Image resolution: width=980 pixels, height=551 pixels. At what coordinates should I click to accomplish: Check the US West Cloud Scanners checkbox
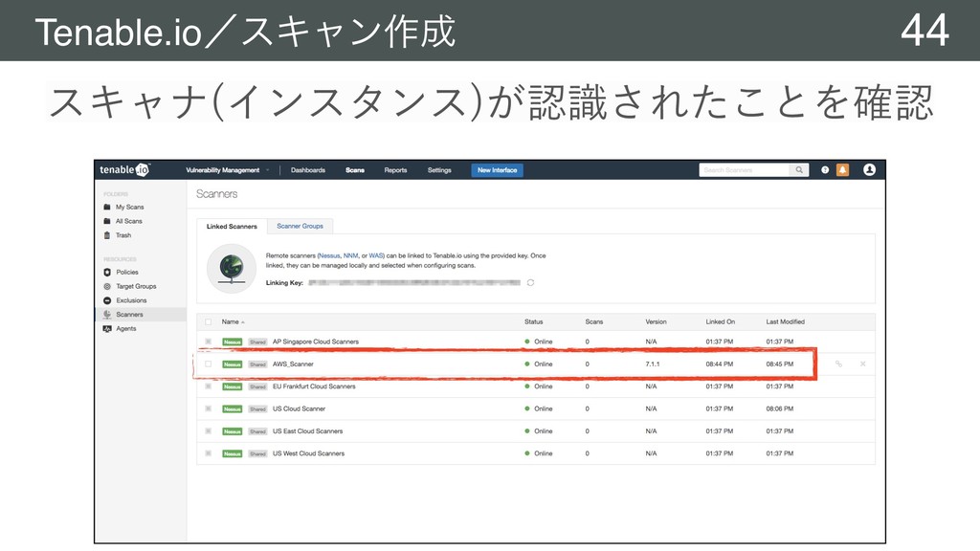click(208, 453)
